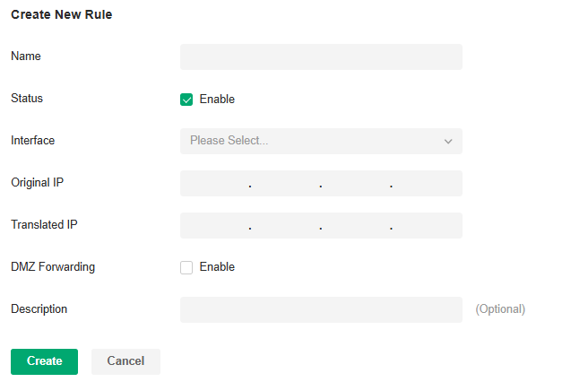Click the Enable label beside Status

click(217, 100)
